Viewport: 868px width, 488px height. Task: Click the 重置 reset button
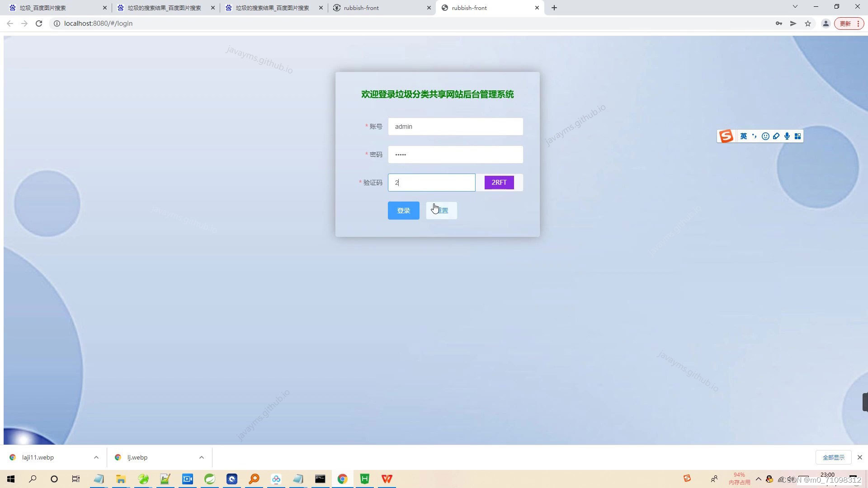442,211
